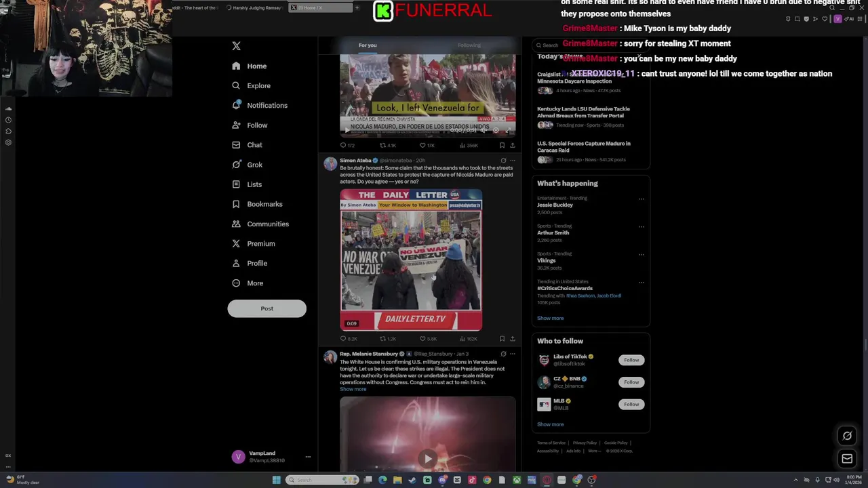Open Explore in the sidebar
Viewport: 868px width, 488px height.
[251, 86]
